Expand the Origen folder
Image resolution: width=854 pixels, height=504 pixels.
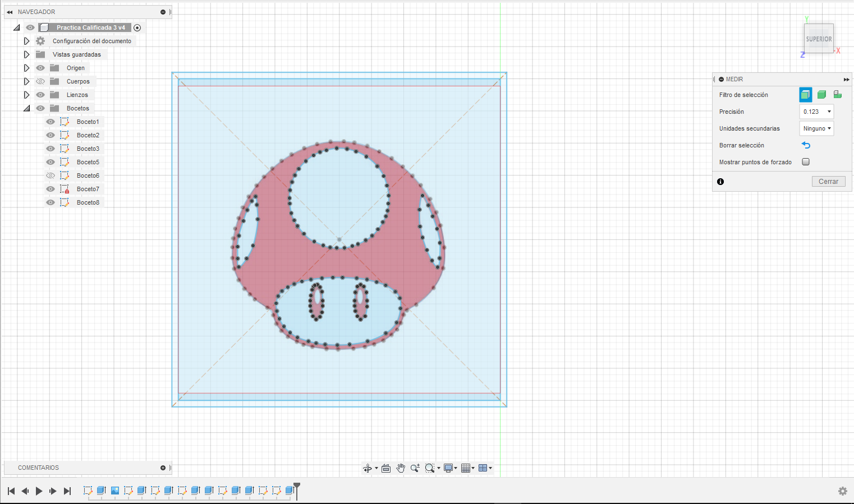pyautogui.click(x=26, y=68)
